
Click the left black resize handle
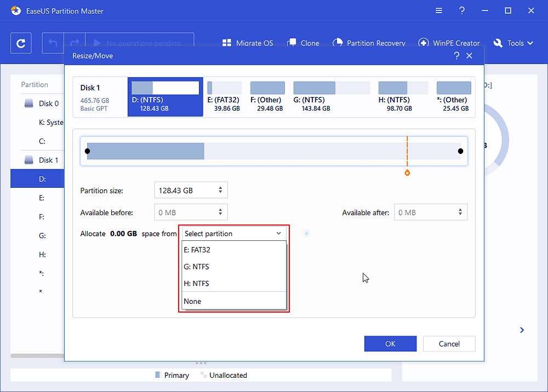tap(87, 151)
